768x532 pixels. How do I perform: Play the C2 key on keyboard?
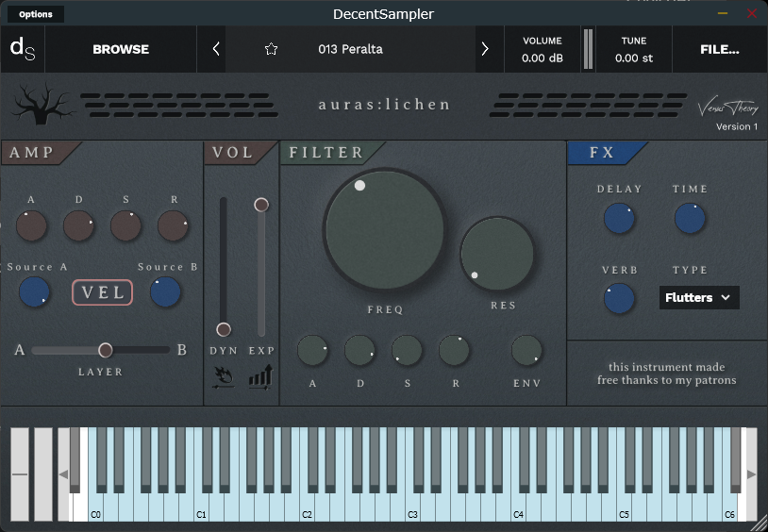(x=307, y=507)
